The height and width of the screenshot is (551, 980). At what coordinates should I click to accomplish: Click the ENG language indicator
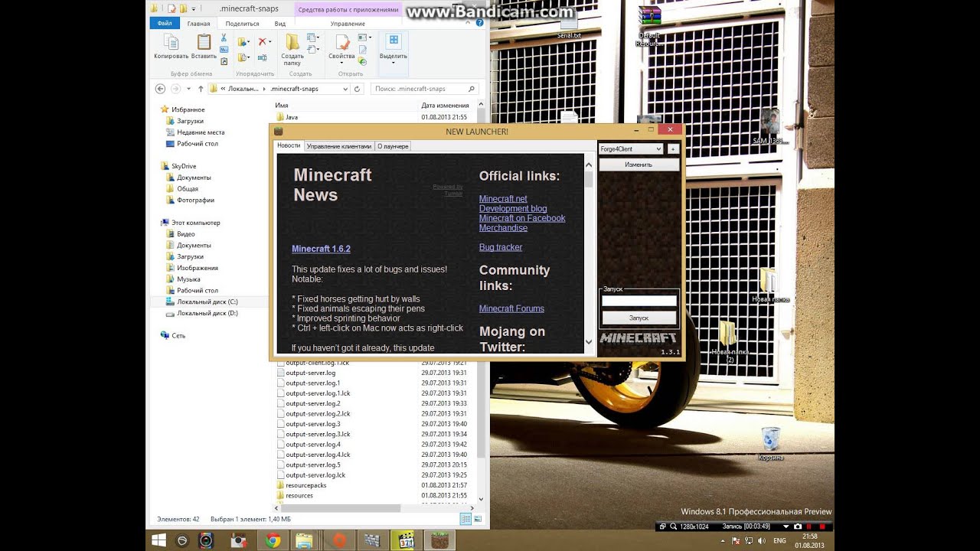[779, 540]
